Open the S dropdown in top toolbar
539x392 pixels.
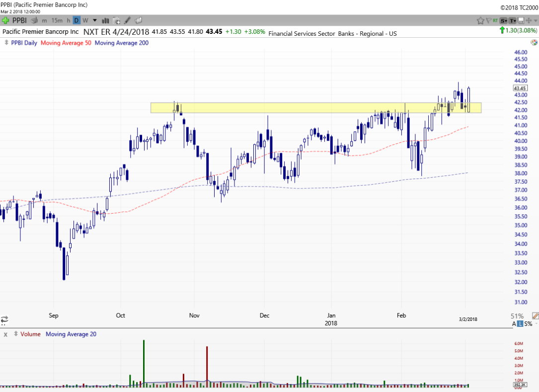[x=503, y=20]
